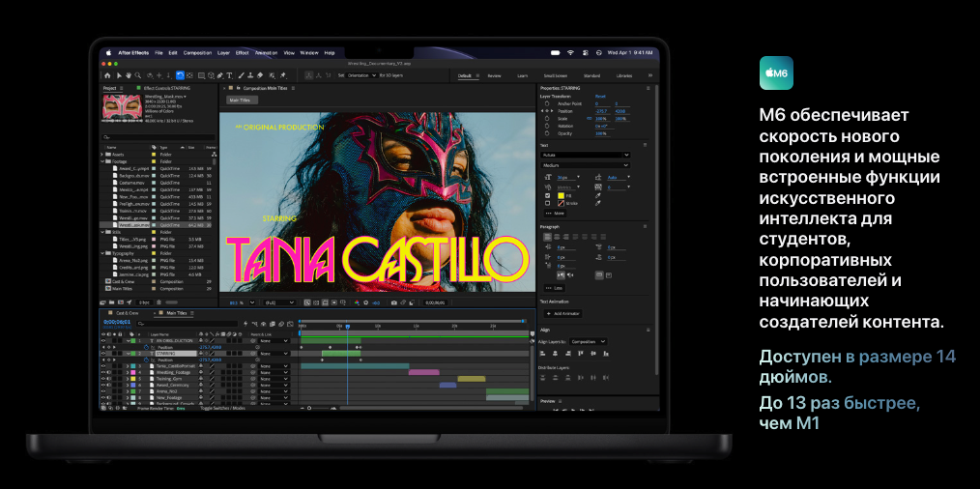Switch to the Review workspace tab

click(x=495, y=75)
